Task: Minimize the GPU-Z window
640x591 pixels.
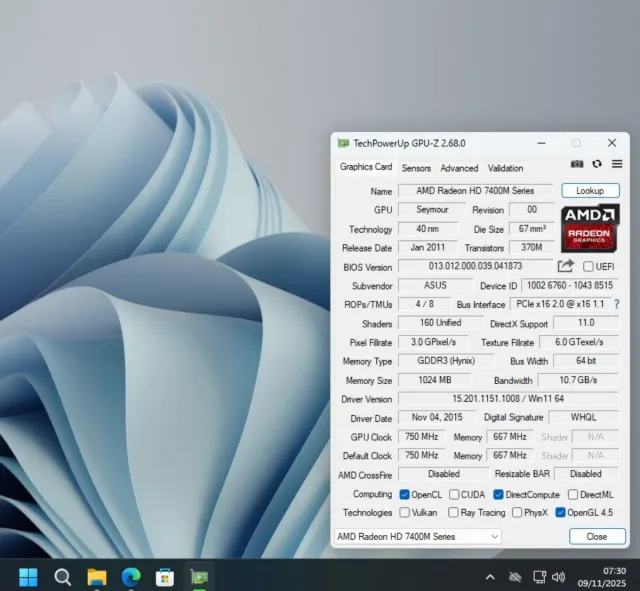Action: pyautogui.click(x=542, y=143)
